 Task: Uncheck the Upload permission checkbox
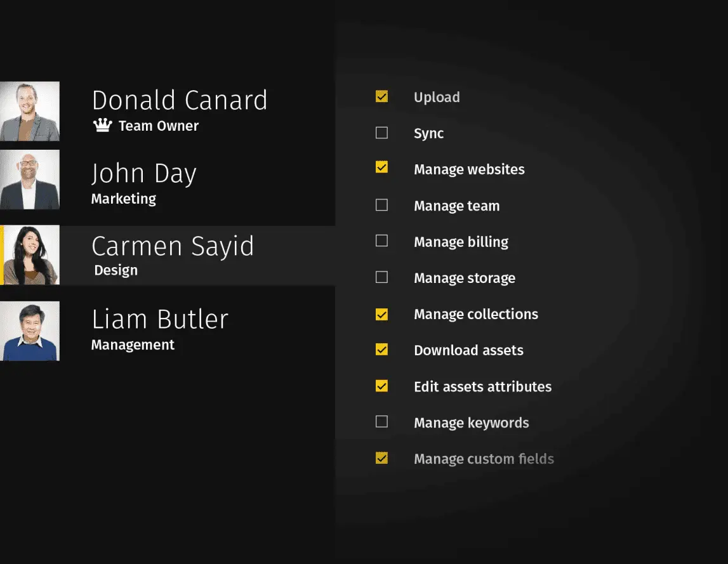381,96
